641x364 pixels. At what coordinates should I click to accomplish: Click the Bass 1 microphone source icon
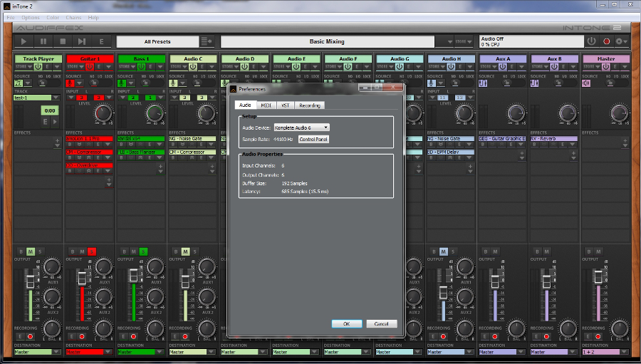click(x=121, y=83)
